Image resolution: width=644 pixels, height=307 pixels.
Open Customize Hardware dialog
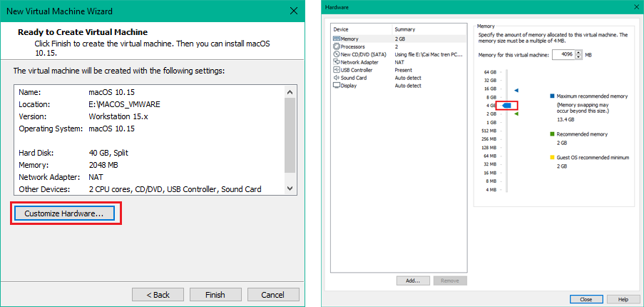point(64,213)
